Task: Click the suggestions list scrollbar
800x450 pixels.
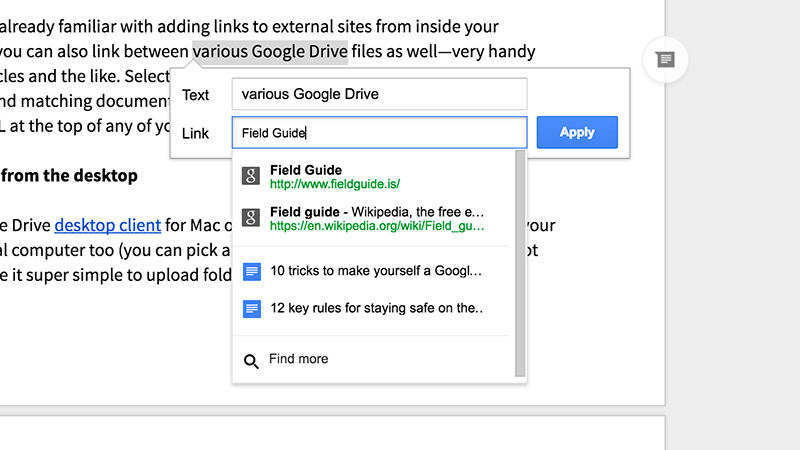Action: [x=519, y=260]
